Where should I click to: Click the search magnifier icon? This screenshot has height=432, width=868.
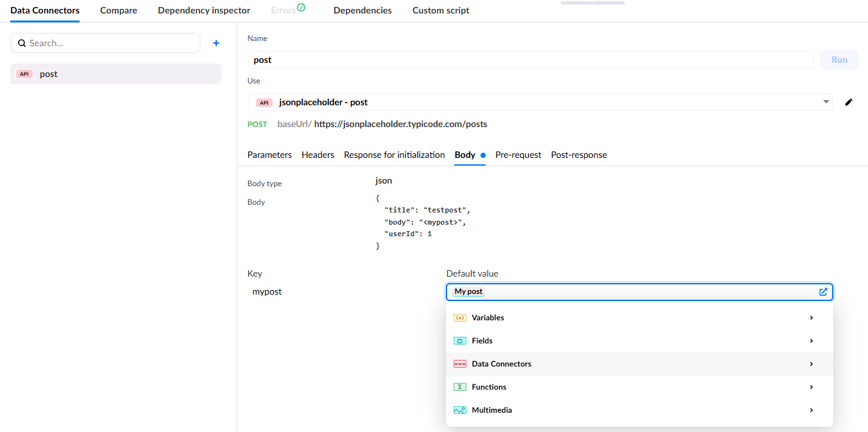pyautogui.click(x=22, y=43)
